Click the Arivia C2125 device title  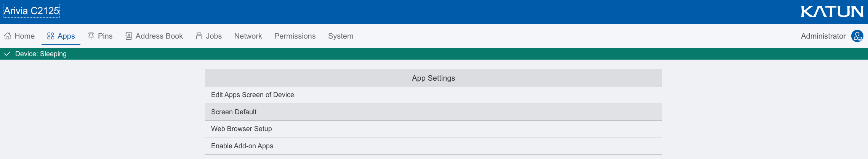[x=32, y=11]
